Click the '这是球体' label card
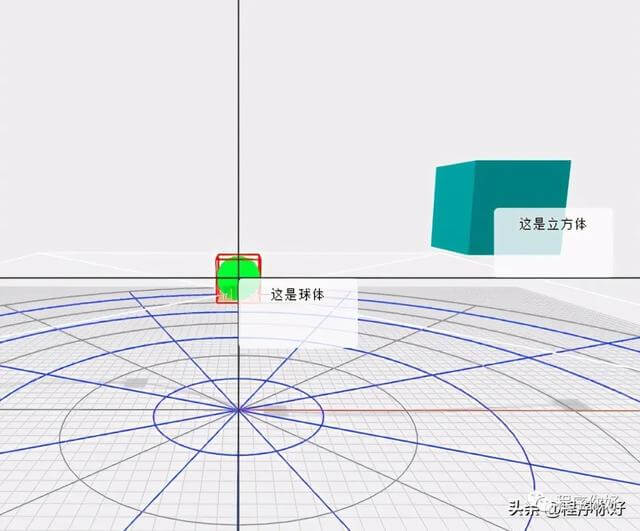640x531 pixels. tap(298, 313)
